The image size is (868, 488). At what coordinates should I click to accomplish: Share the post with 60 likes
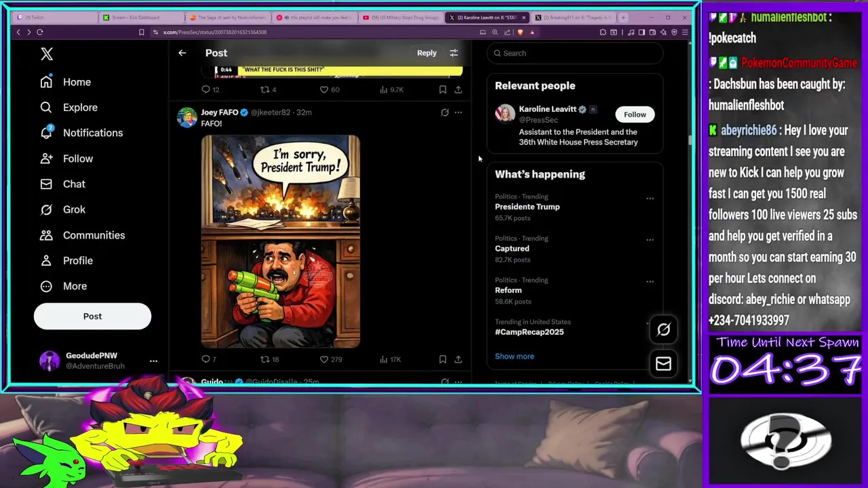point(458,89)
